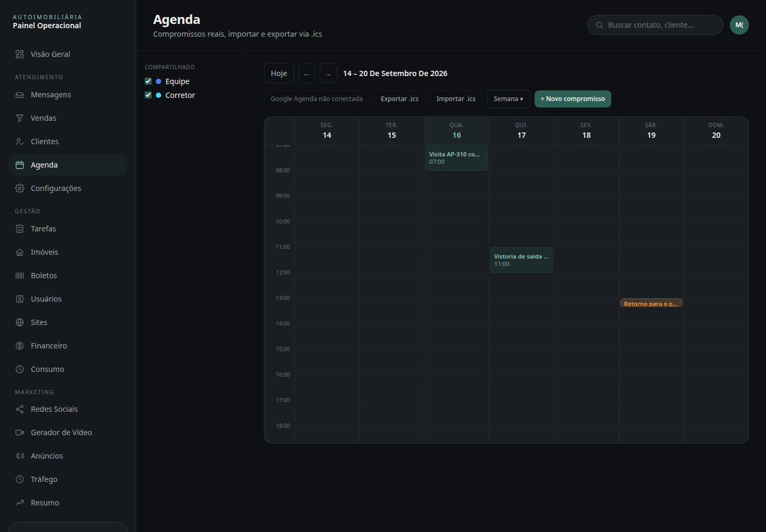Click the Tráfego clock icon
The height and width of the screenshot is (532, 766).
click(20, 479)
